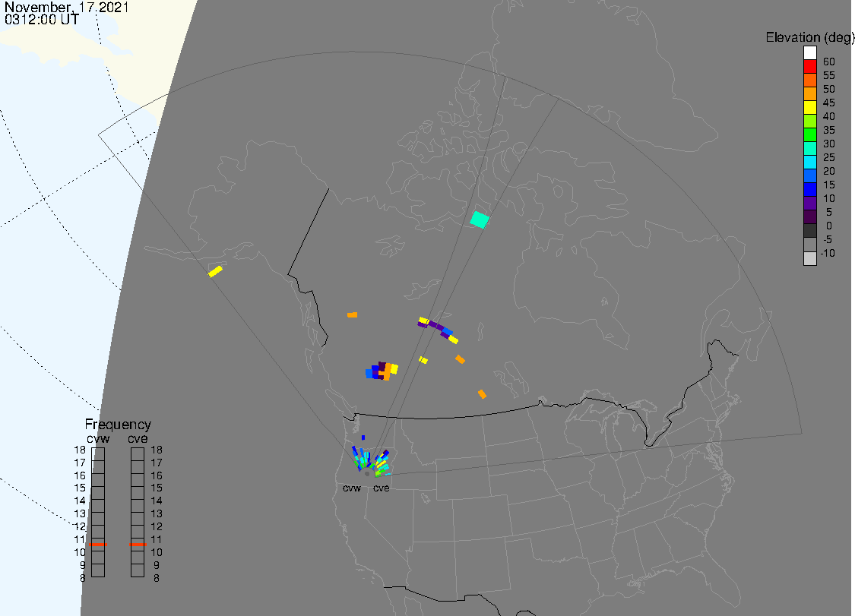Click the "cve" station label on the map
The image size is (855, 616).
click(382, 488)
